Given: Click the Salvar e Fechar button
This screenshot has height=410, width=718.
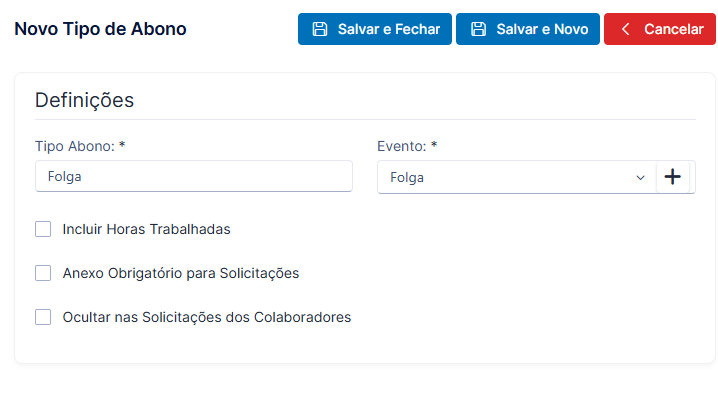Looking at the screenshot, I should pos(375,29).
